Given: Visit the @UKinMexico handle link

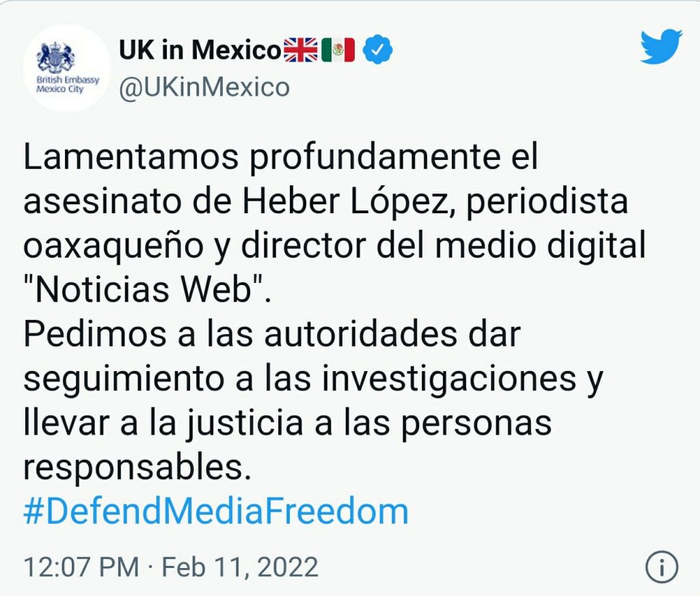Looking at the screenshot, I should pyautogui.click(x=204, y=87).
